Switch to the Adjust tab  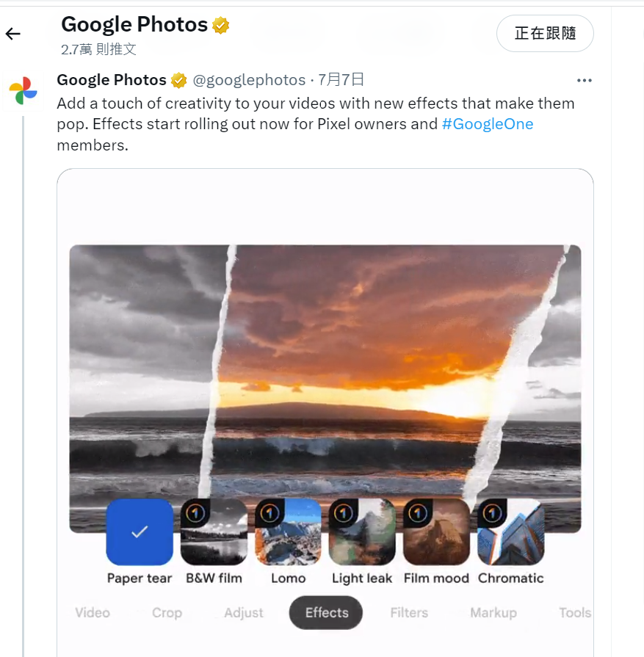(x=243, y=612)
